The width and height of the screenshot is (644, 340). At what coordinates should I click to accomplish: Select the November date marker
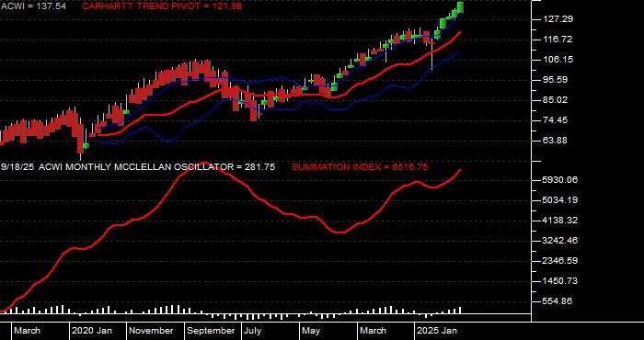pyautogui.click(x=152, y=331)
